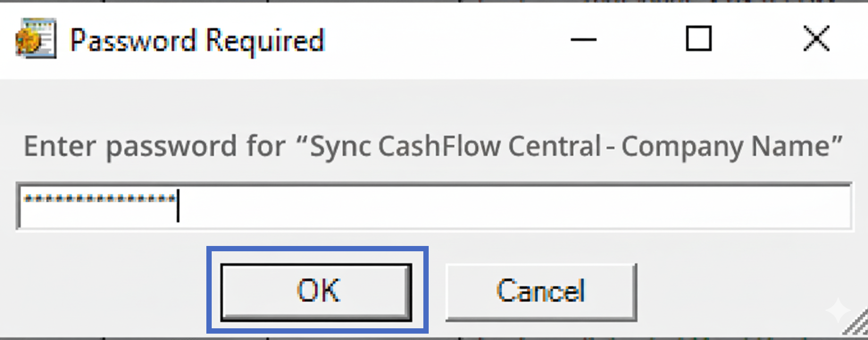Image resolution: width=868 pixels, height=340 pixels.
Task: Maximize the Password Required window
Action: coord(698,39)
